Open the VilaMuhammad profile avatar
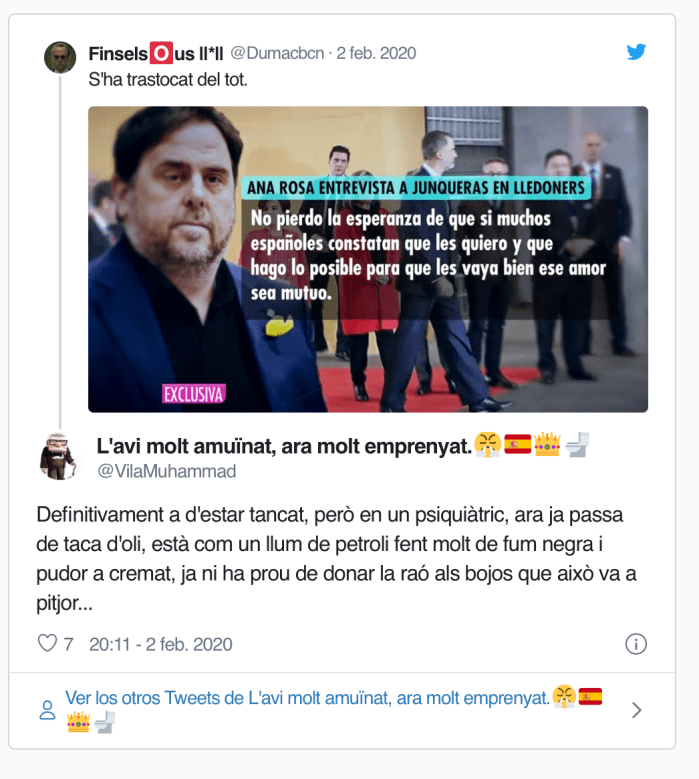 tap(58, 456)
